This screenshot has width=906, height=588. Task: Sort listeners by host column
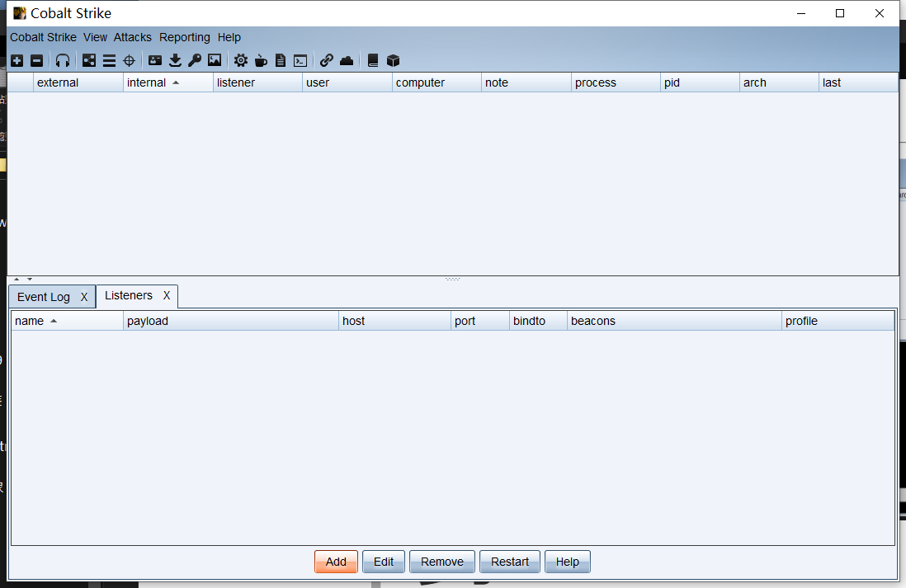[x=394, y=321]
